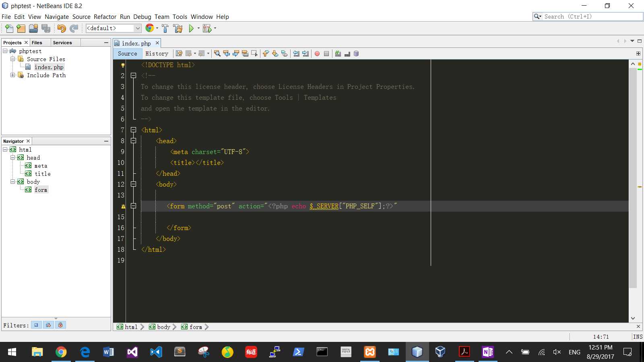The image size is (644, 362).
Task: Click the Save All toolbar icon
Action: pyautogui.click(x=46, y=28)
